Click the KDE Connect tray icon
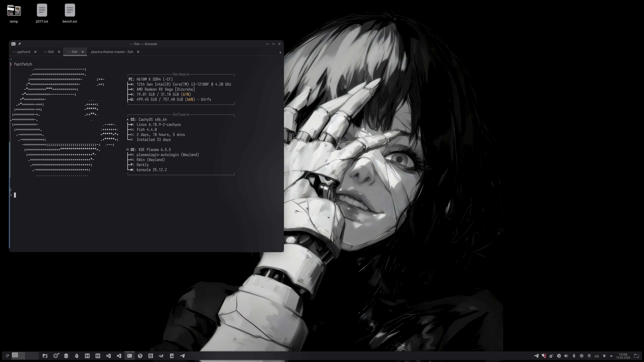This screenshot has width=644, height=362. coord(589,356)
